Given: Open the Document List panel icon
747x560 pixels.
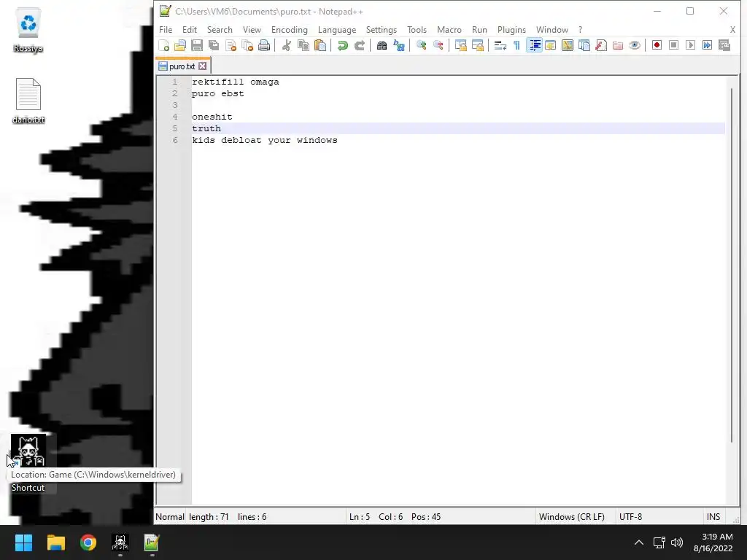Looking at the screenshot, I should [x=584, y=45].
